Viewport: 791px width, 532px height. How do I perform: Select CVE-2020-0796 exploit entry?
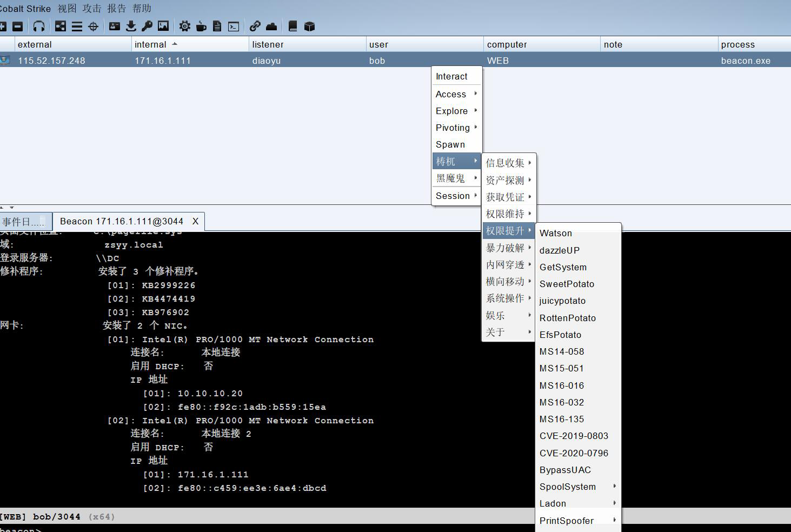click(578, 453)
